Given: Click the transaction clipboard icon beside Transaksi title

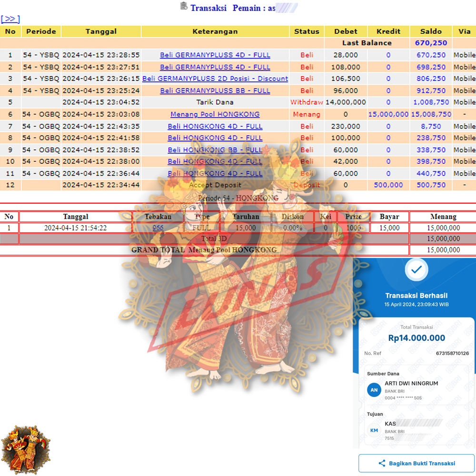Looking at the screenshot, I should (x=184, y=6).
